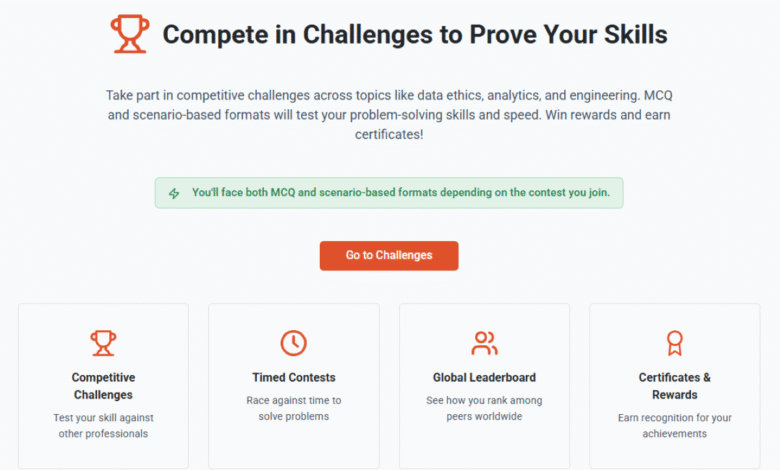Click the clock icon on the Timed Contests card
This screenshot has width=780, height=470.
tap(293, 343)
